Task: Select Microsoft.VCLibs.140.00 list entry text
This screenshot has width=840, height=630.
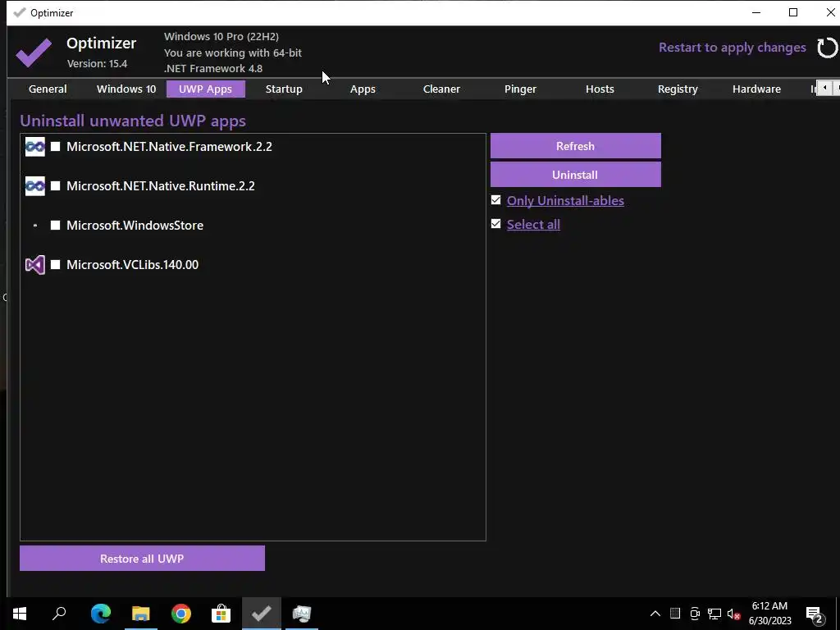Action: [x=132, y=265]
